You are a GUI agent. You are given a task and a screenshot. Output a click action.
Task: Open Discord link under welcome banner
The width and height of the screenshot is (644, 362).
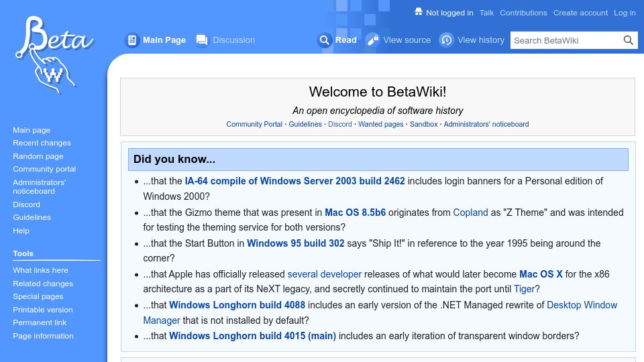[340, 124]
